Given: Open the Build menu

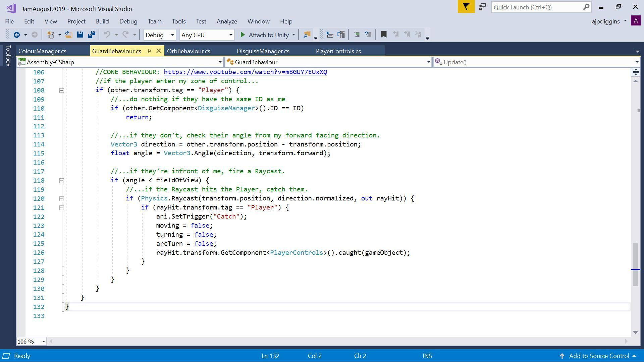Looking at the screenshot, I should point(102,21).
